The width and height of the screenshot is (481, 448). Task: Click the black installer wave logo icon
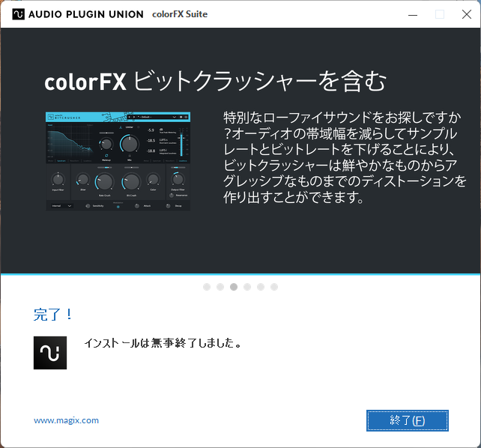pyautogui.click(x=50, y=353)
